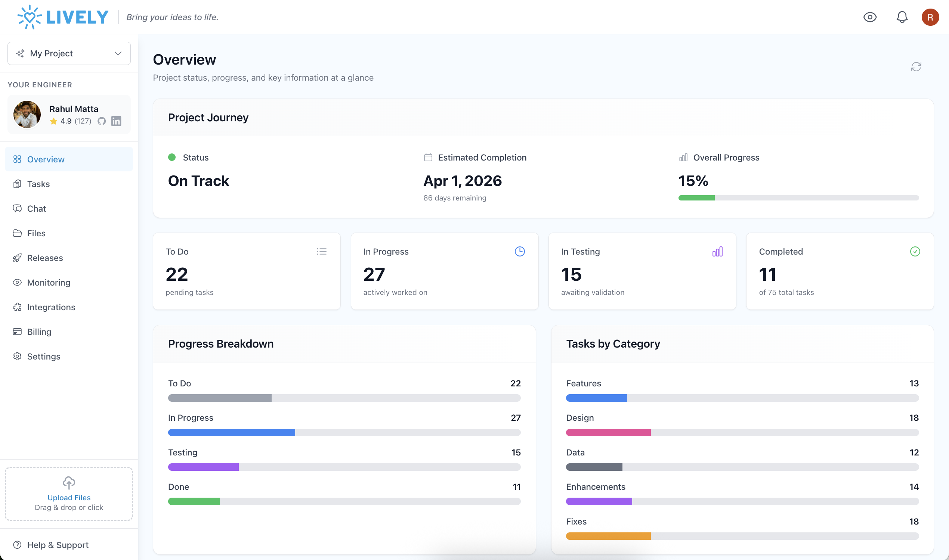
Task: Select the Releases sidebar icon
Action: (x=17, y=258)
